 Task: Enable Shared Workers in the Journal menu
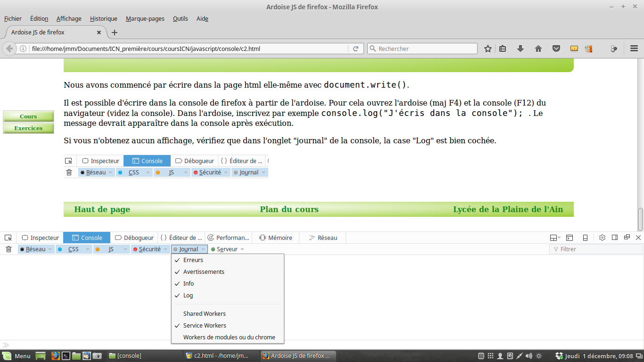[x=204, y=313]
